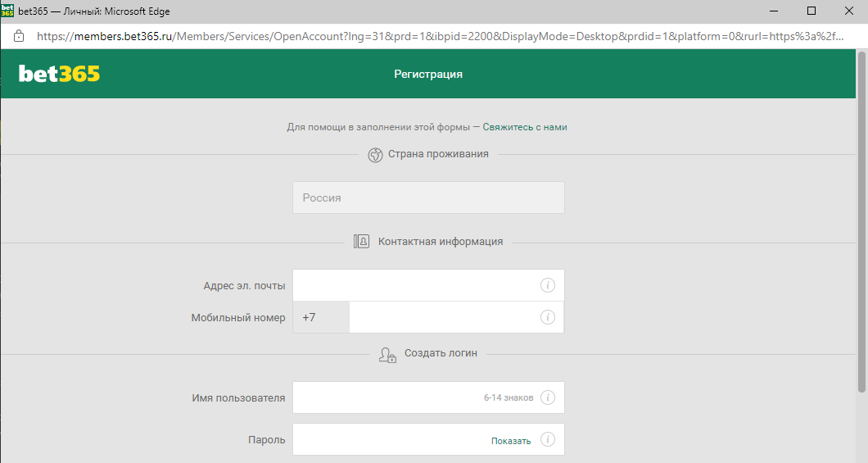
Task: Click the bet365 logo in header
Action: (x=59, y=74)
